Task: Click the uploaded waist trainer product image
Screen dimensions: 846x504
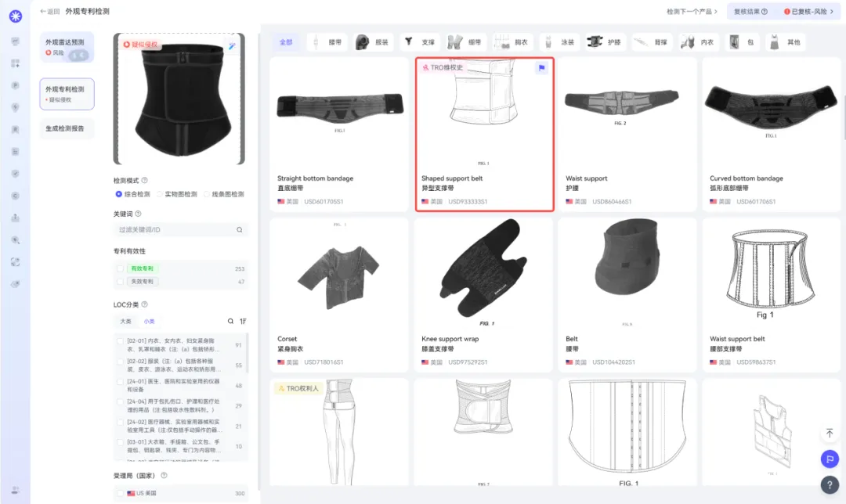Action: coord(179,99)
